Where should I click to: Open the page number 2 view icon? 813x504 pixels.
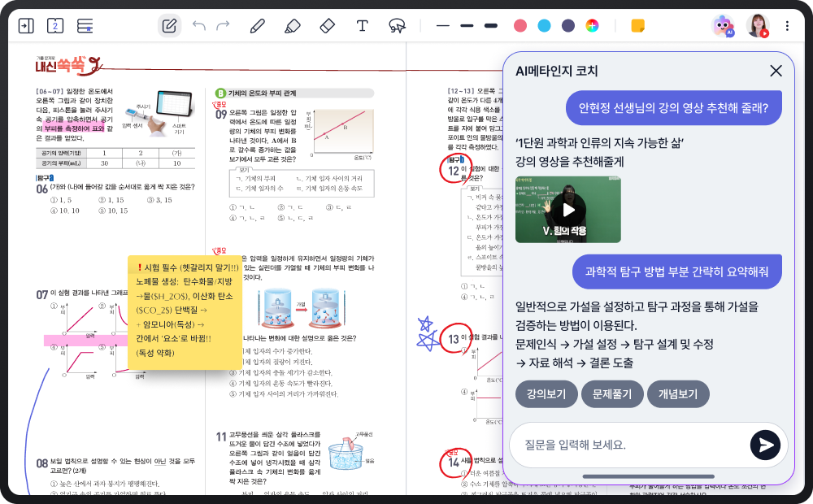coord(55,25)
